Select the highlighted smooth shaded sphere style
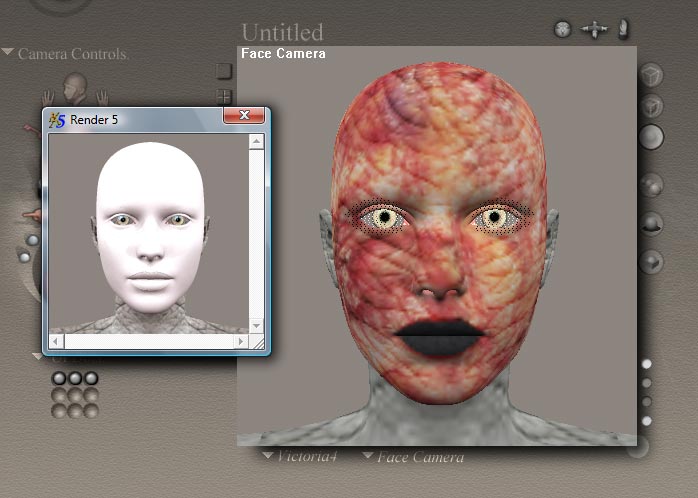The width and height of the screenshot is (698, 498). click(x=651, y=137)
